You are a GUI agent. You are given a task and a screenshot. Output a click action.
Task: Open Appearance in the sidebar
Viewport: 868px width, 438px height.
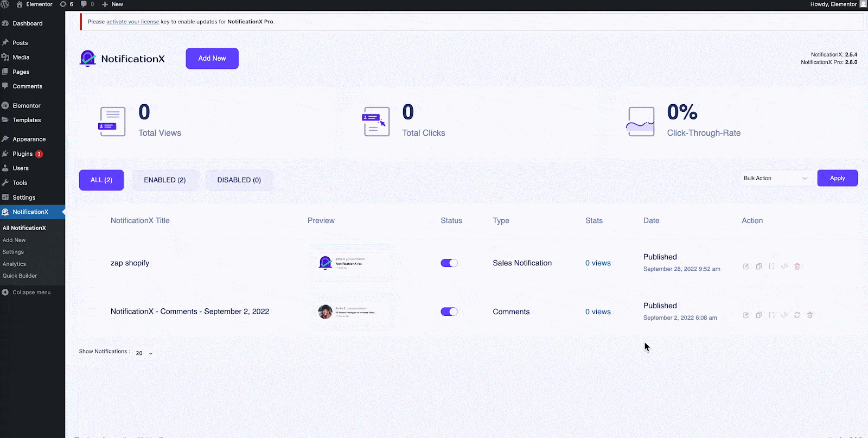click(x=29, y=139)
